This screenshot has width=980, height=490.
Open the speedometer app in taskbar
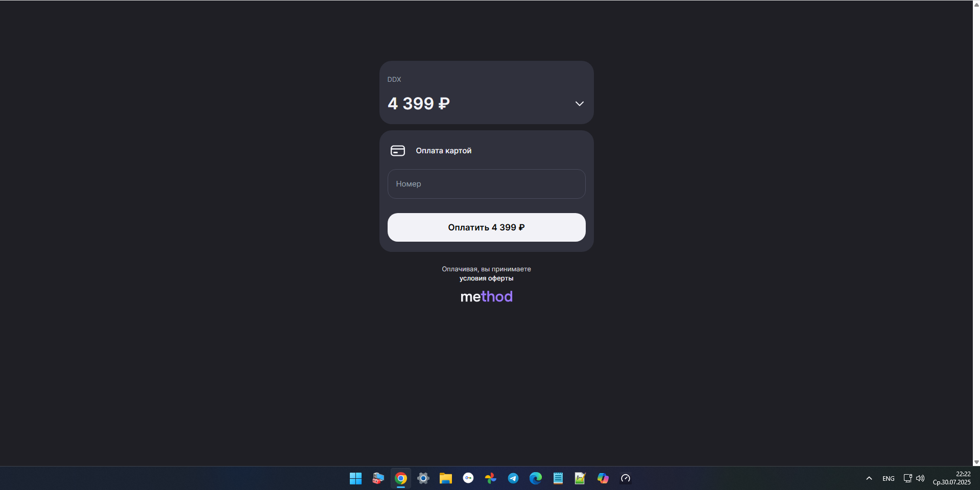626,478
